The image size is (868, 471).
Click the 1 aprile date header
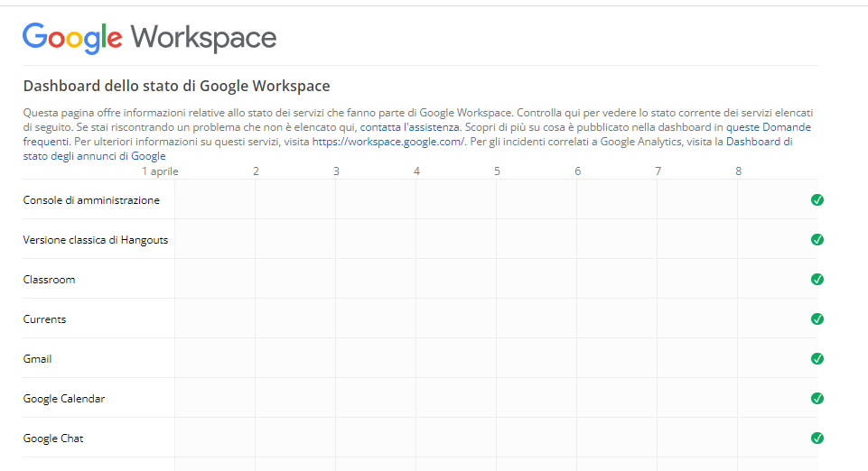[160, 171]
